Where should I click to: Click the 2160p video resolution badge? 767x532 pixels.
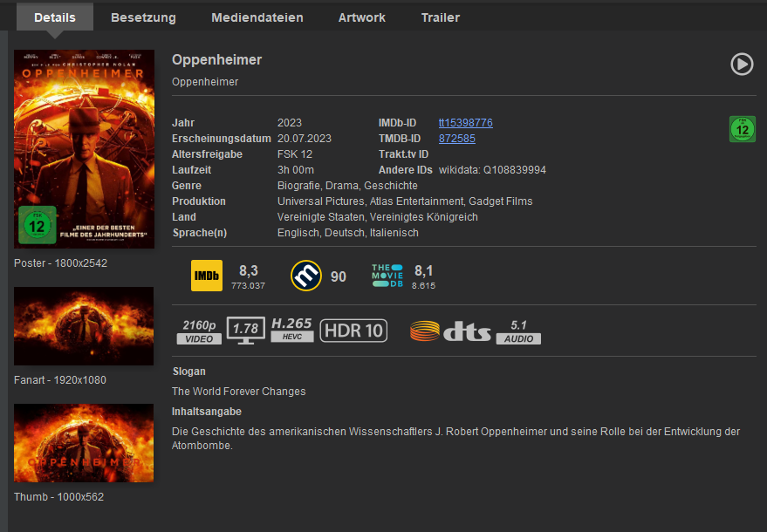pyautogui.click(x=199, y=331)
